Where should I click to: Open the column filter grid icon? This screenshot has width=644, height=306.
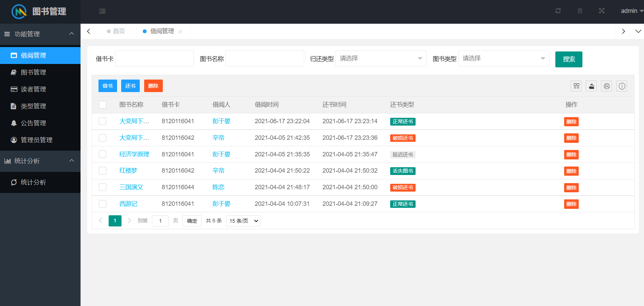tap(576, 86)
